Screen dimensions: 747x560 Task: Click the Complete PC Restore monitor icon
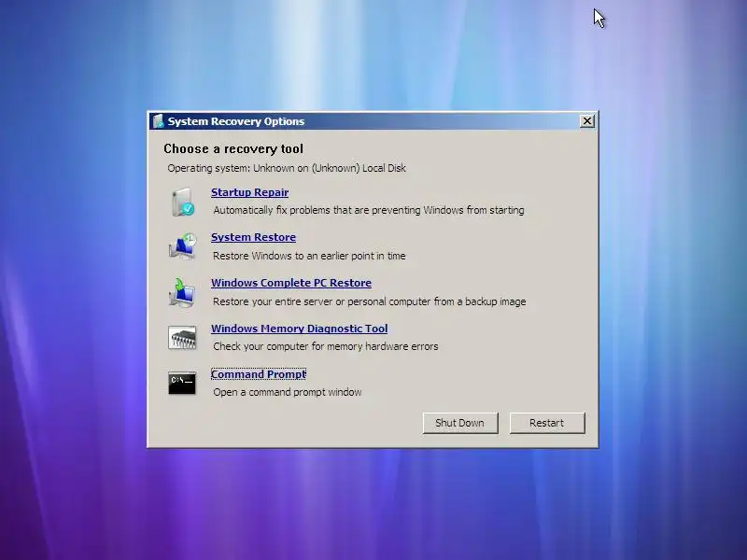tap(182, 292)
